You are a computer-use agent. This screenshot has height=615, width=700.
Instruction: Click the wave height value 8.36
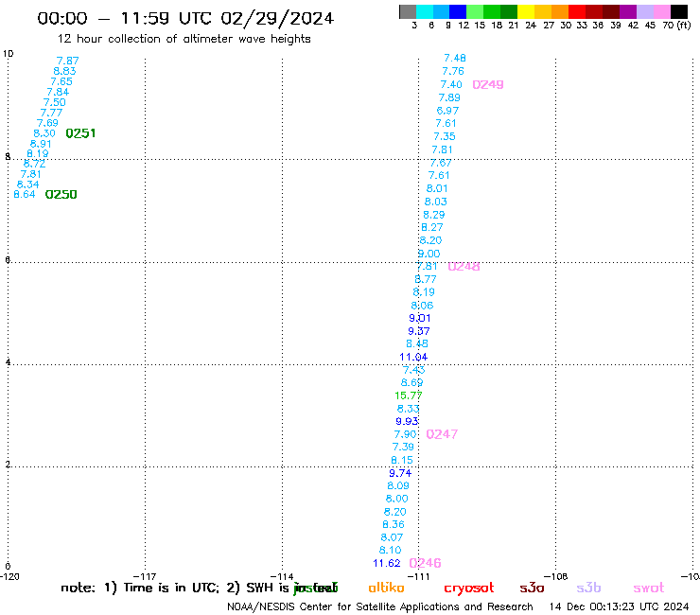click(x=394, y=524)
